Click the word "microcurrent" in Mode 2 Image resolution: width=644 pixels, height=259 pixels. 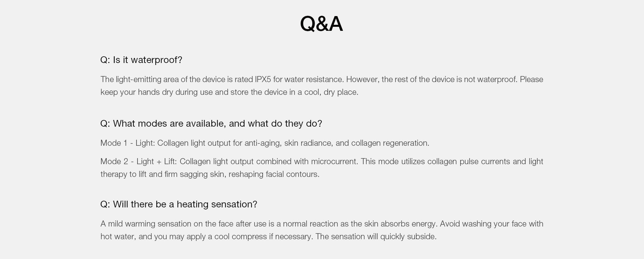334,161
